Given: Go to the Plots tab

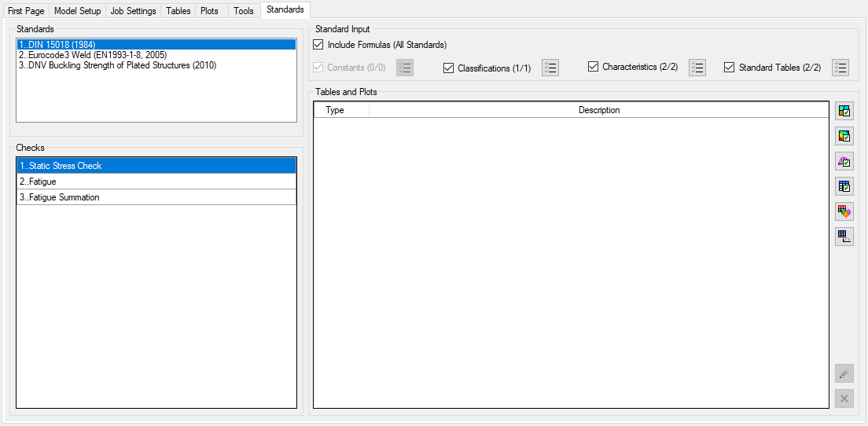Looking at the screenshot, I should (209, 11).
